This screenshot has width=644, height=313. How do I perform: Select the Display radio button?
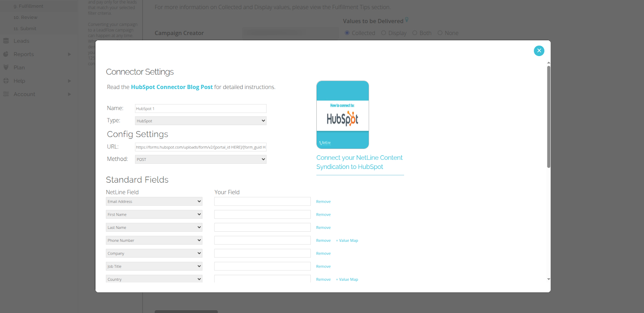384,33
